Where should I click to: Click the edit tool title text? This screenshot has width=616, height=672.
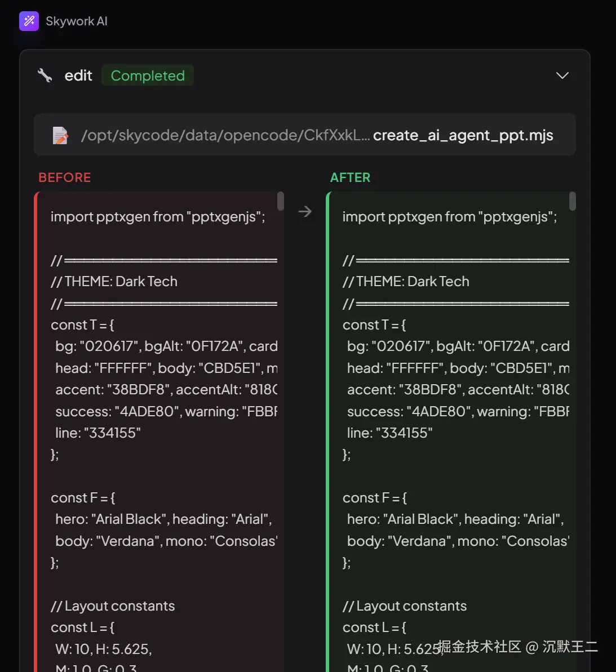coord(78,75)
